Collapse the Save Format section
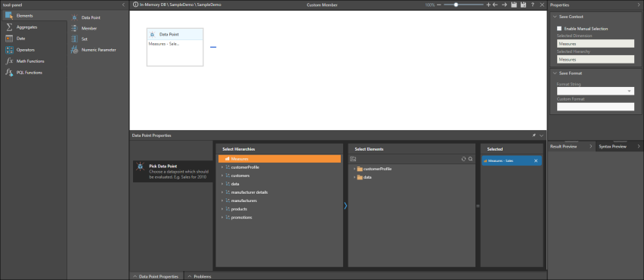The width and height of the screenshot is (644, 280). coord(555,73)
